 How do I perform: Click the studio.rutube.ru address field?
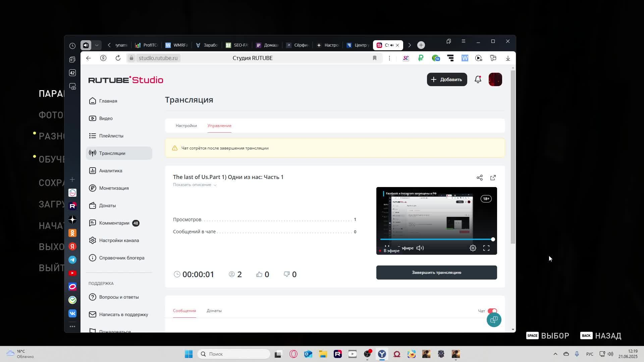pos(158,58)
